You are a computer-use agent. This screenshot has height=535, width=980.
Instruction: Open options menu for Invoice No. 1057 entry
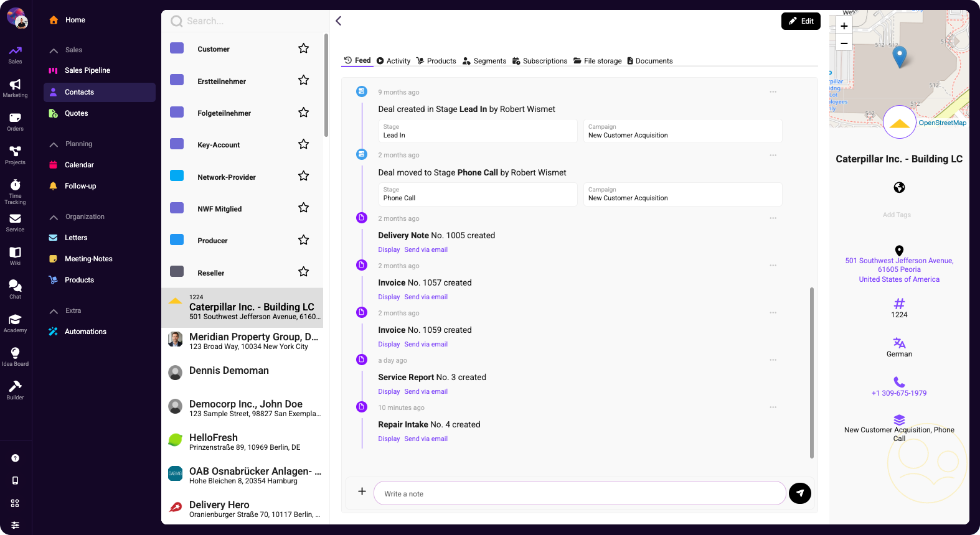click(x=773, y=266)
